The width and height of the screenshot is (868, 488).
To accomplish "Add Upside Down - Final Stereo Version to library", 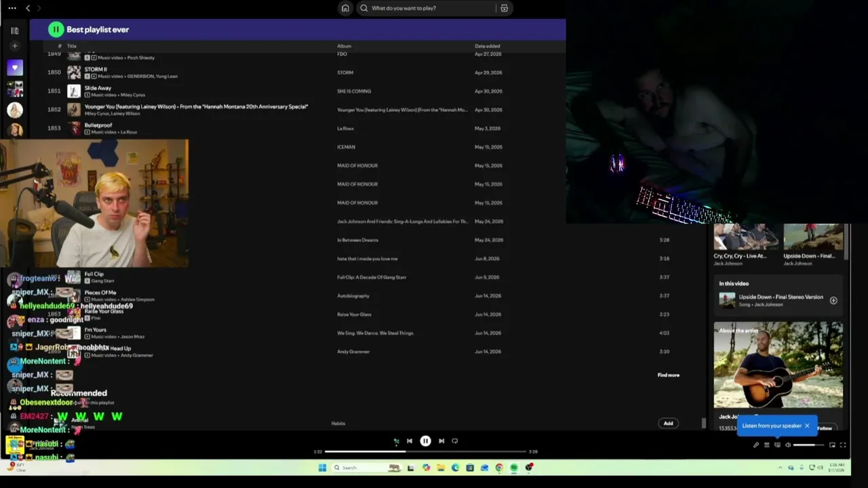I will point(833,300).
